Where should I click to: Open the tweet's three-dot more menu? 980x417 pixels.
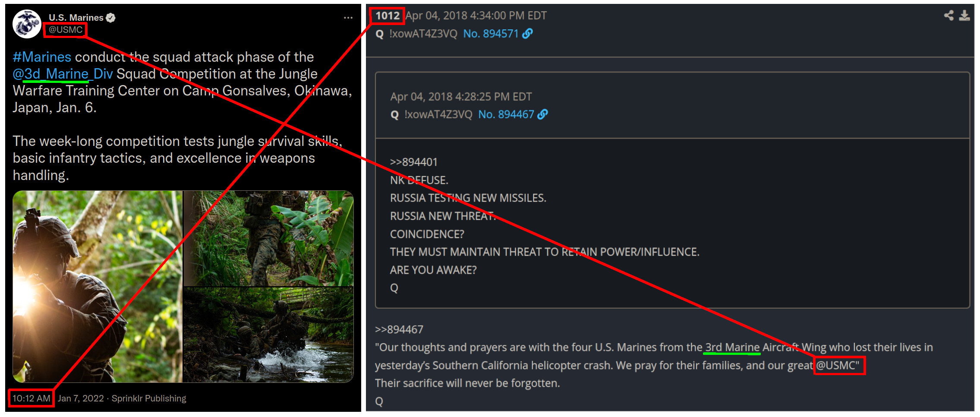[x=348, y=18]
